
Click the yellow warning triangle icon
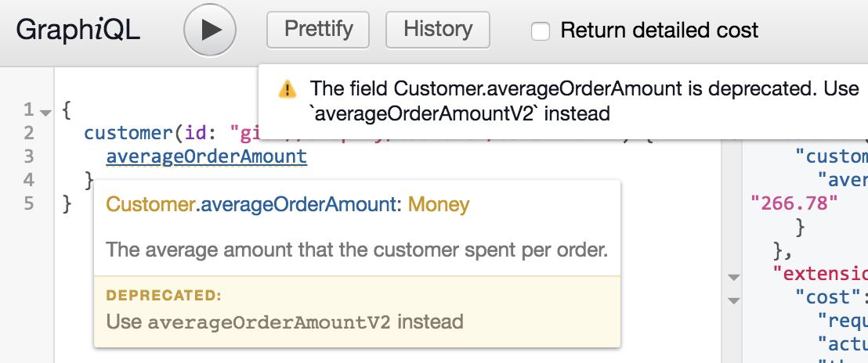(x=288, y=89)
